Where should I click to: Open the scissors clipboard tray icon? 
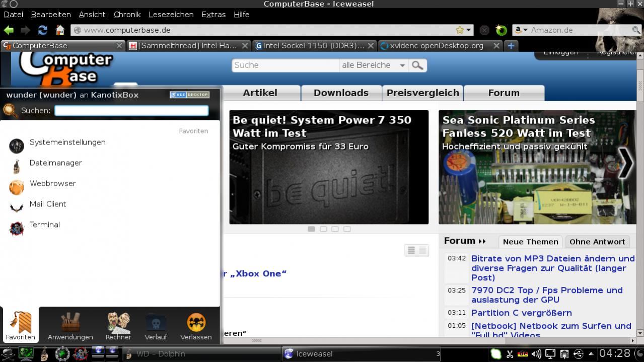(510, 354)
